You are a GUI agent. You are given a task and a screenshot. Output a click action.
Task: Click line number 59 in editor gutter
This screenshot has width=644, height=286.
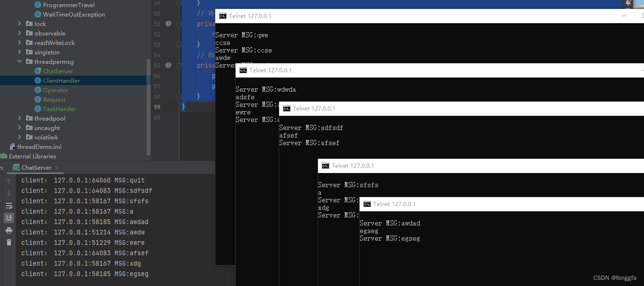pos(157,107)
